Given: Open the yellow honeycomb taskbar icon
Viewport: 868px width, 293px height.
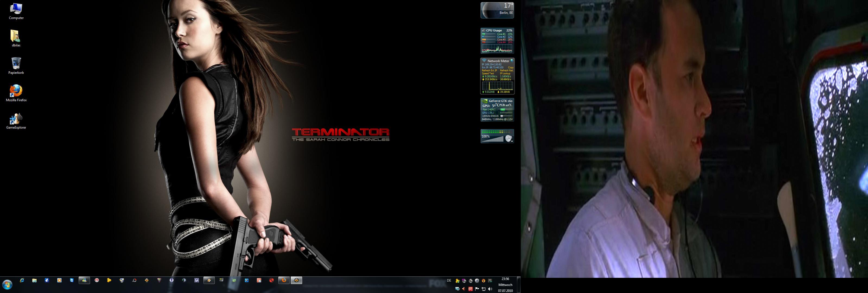Looking at the screenshot, I should (x=109, y=280).
